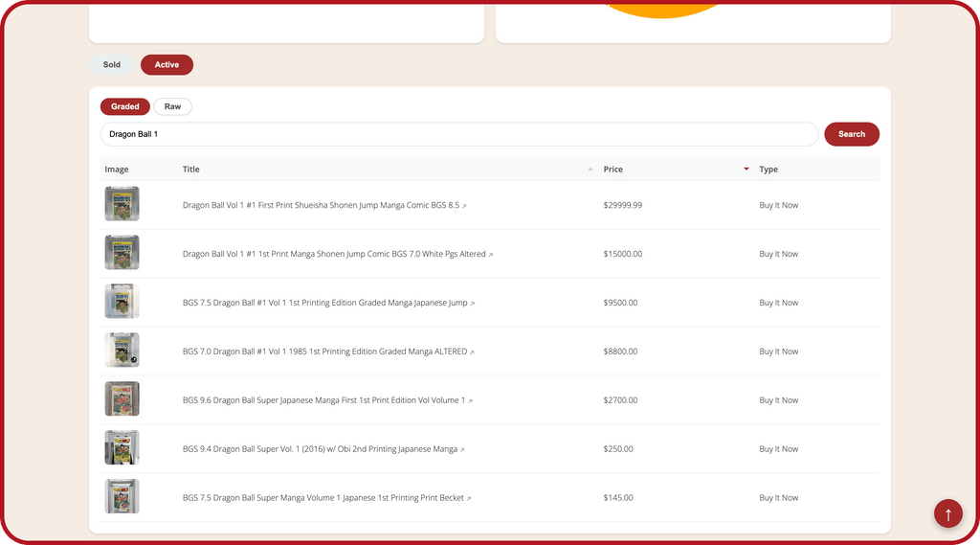Click the Price column header
Image resolution: width=980 pixels, height=545 pixels.
point(613,169)
